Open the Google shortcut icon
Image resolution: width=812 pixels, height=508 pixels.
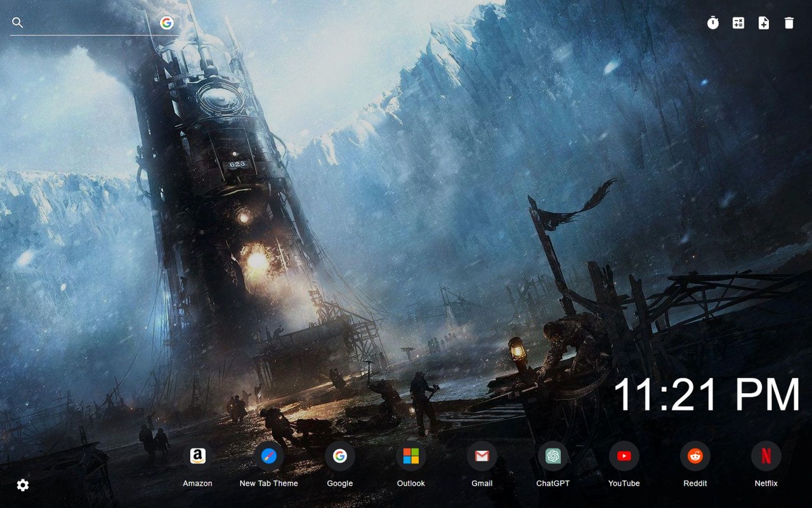tap(340, 456)
